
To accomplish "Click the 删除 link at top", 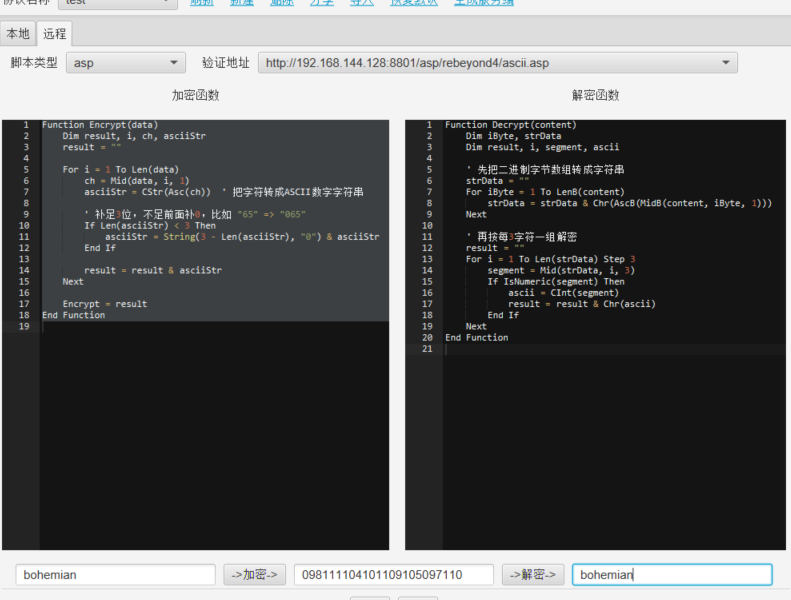I will (282, 3).
